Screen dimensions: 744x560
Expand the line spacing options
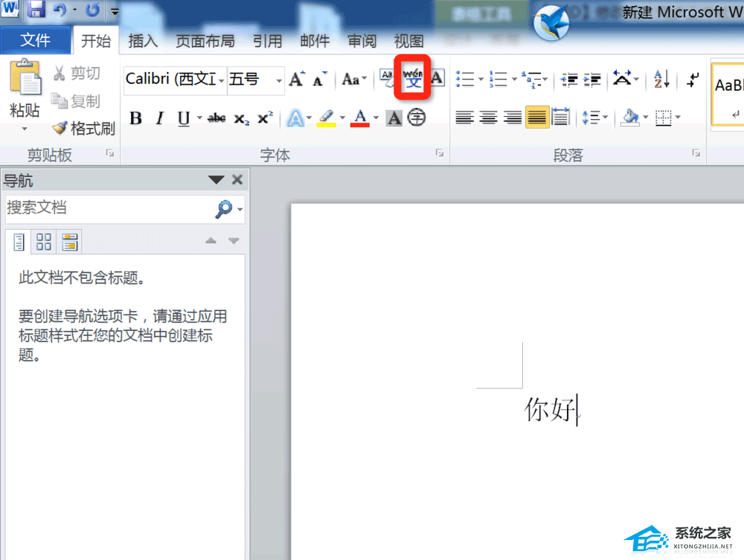point(605,118)
